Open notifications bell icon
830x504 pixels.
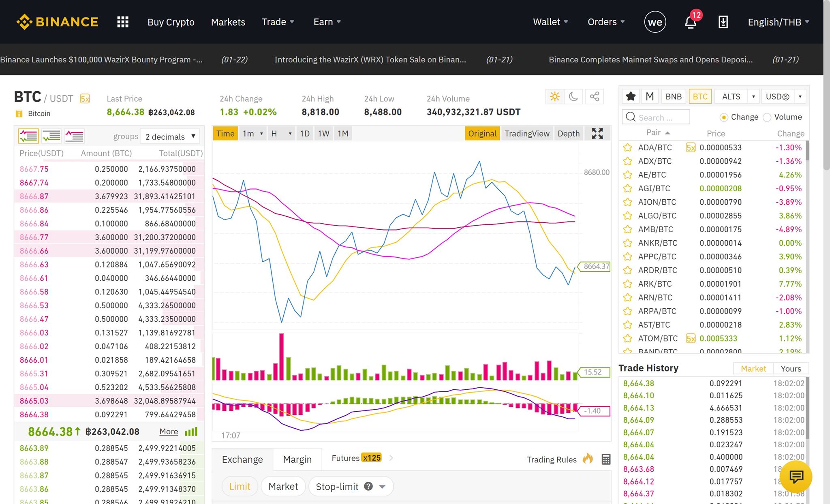(691, 22)
